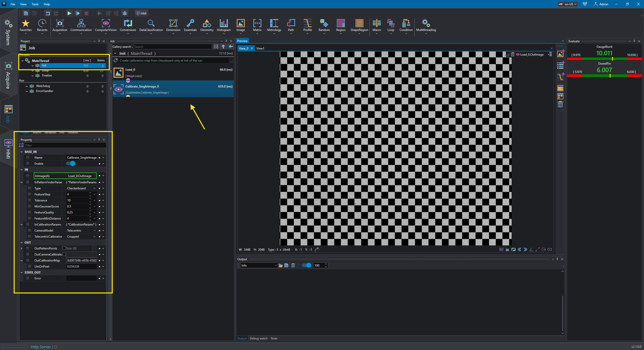Screen dimensions: 644x350
Task: Open the Tools menu
Action: click(35, 4)
